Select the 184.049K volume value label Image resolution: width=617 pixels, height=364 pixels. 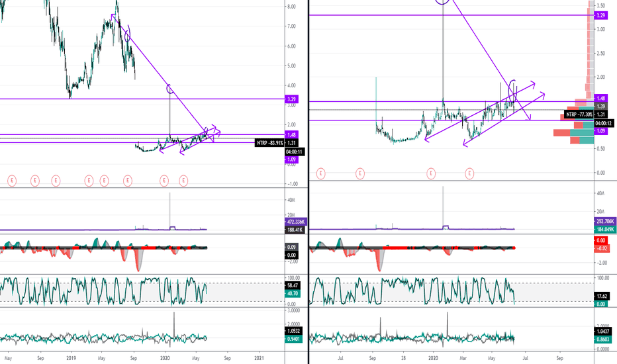pos(605,230)
